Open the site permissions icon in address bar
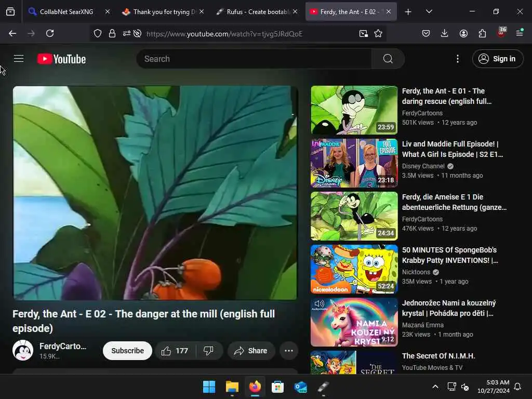This screenshot has height=399, width=532. 127,33
